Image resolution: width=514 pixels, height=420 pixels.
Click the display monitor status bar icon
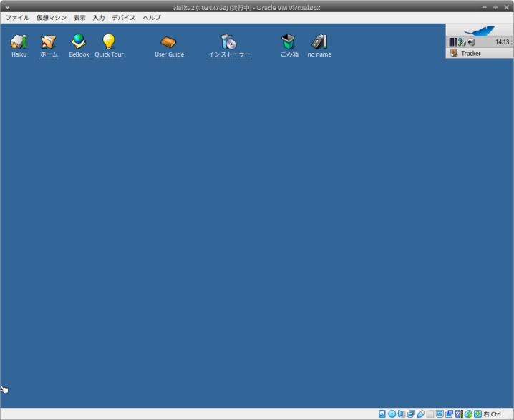(440, 414)
